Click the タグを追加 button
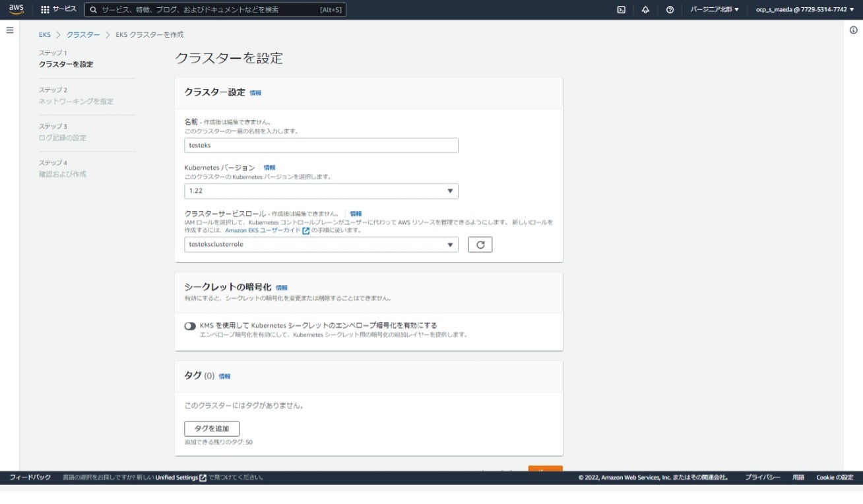Image resolution: width=863 pixels, height=504 pixels. (212, 429)
